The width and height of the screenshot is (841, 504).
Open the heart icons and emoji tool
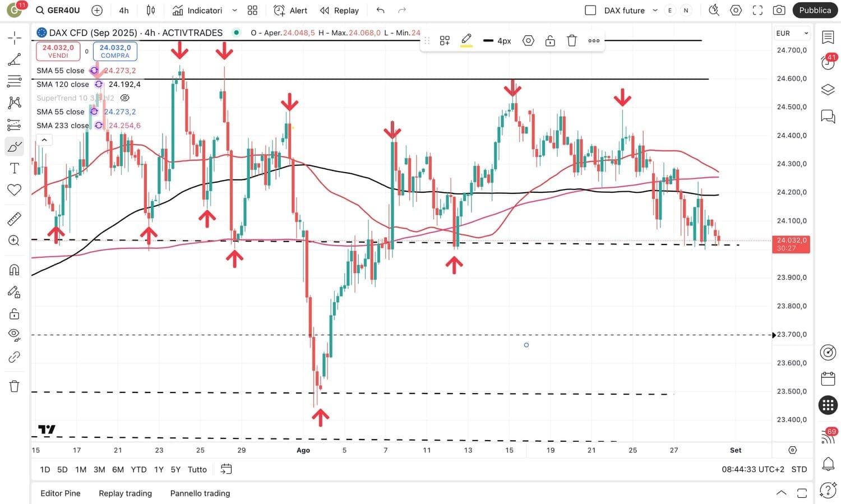pos(15,190)
